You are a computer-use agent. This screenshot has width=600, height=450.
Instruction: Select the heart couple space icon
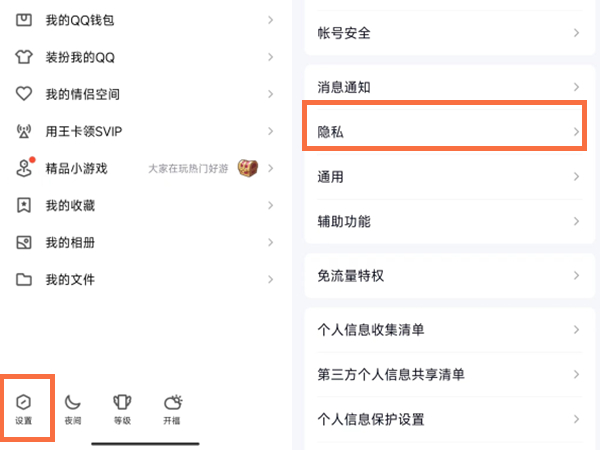25,94
